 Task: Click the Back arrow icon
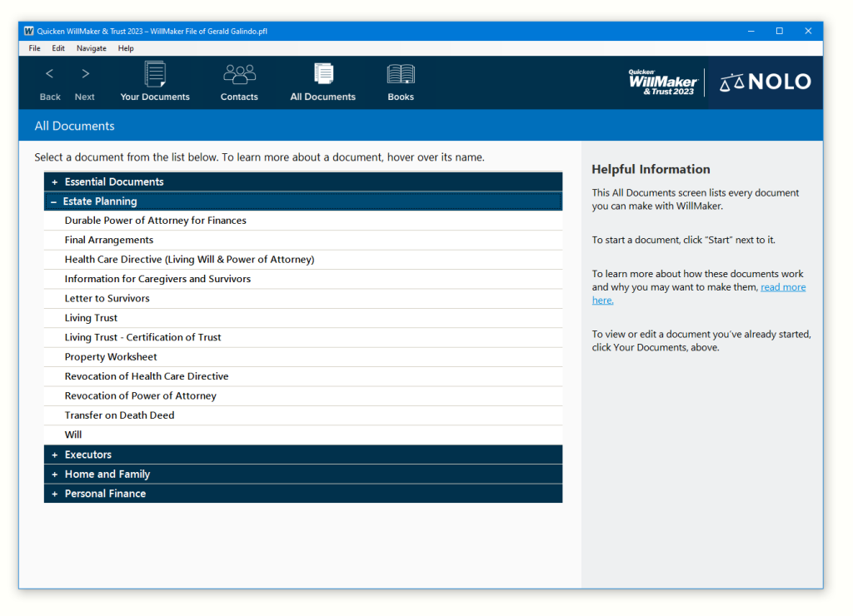point(50,74)
